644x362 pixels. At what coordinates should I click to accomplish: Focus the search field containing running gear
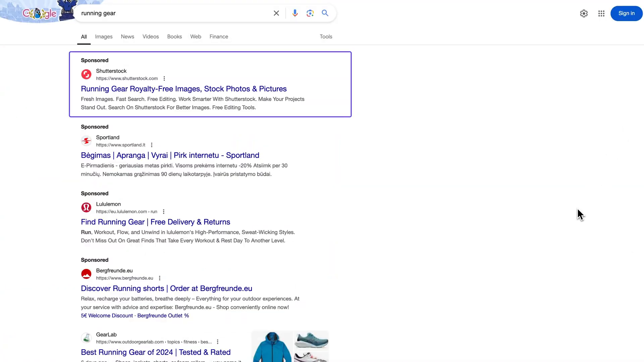point(174,13)
